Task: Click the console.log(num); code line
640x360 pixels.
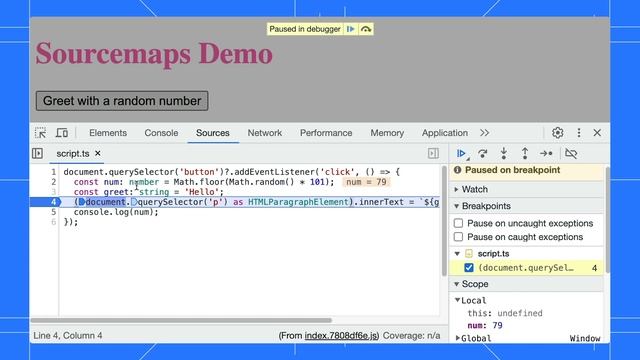Action: [x=116, y=212]
